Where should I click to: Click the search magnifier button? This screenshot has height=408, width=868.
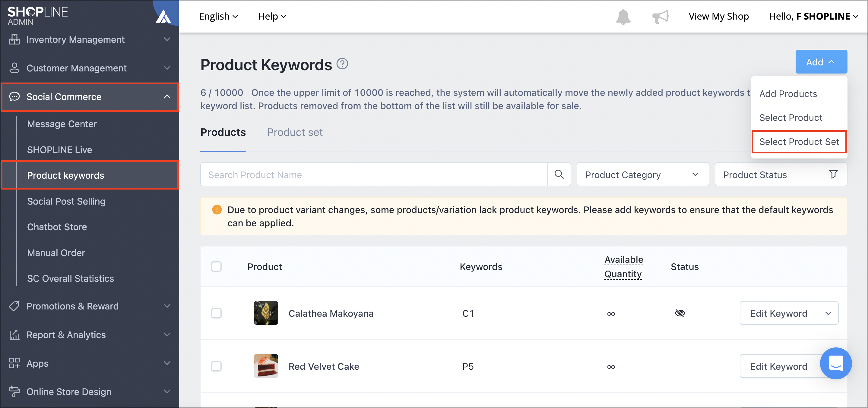pos(559,174)
